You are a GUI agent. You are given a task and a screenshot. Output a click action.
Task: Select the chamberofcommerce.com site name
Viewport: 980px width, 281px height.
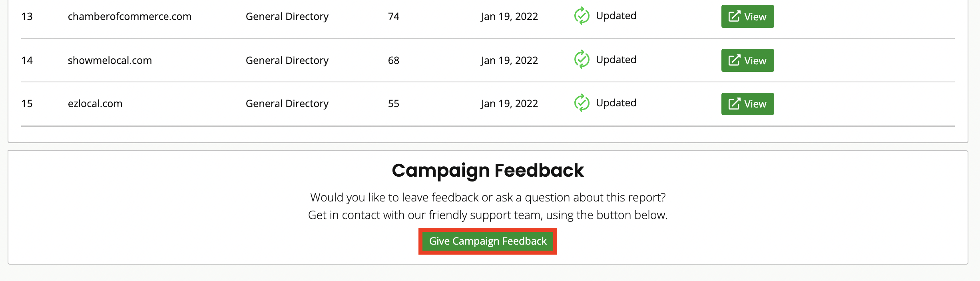(129, 16)
